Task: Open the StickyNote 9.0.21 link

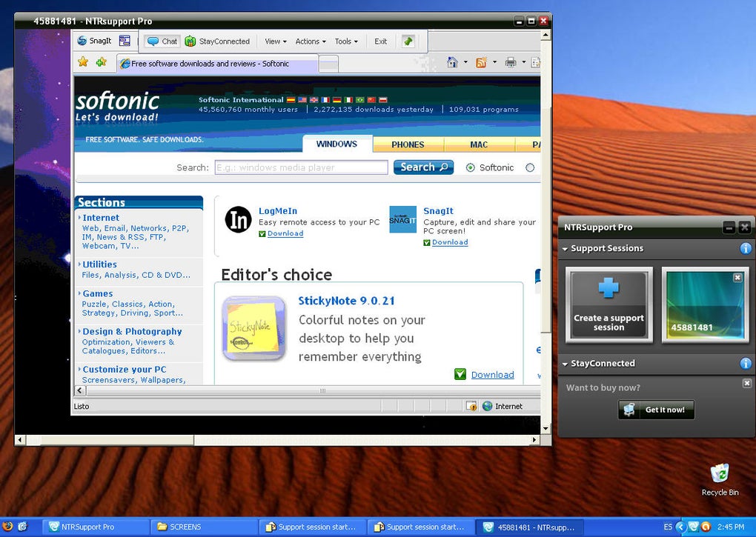Action: 346,301
